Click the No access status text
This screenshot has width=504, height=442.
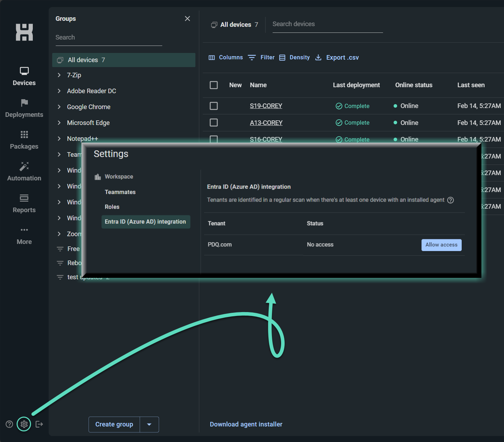pyautogui.click(x=320, y=245)
